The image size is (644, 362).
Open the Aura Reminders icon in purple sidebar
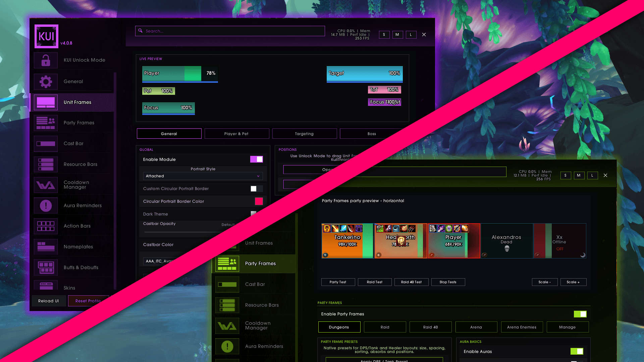coord(46,205)
